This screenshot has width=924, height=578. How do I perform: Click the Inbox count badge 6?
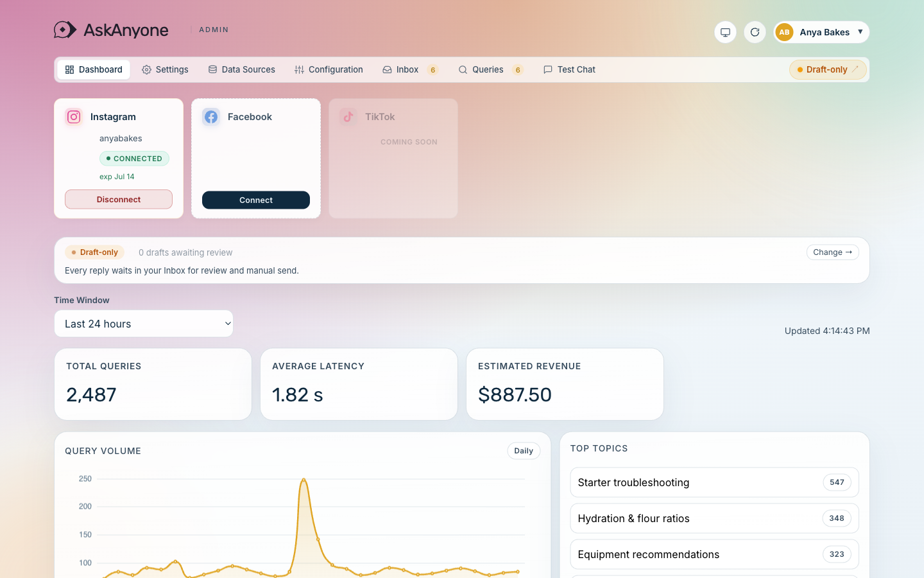pos(433,70)
